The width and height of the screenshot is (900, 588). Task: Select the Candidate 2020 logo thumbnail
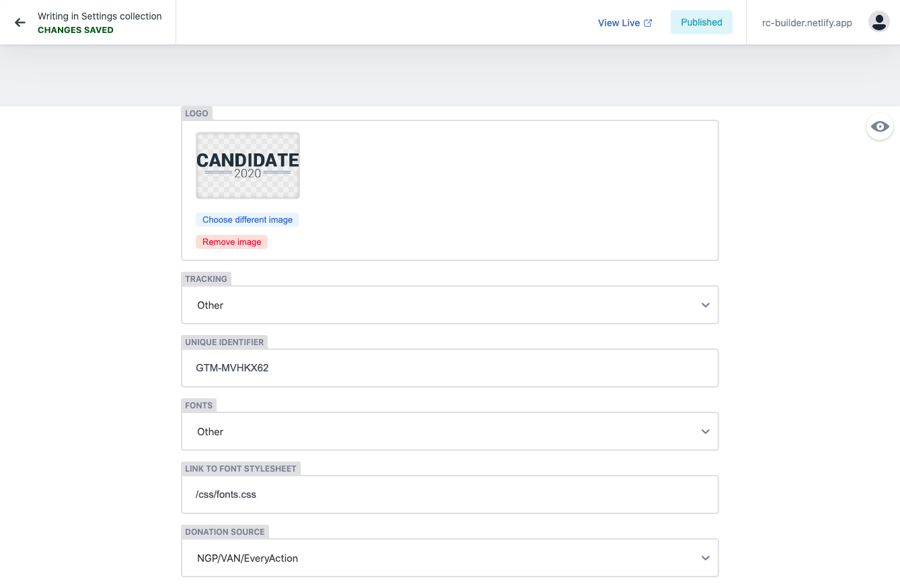pyautogui.click(x=248, y=166)
